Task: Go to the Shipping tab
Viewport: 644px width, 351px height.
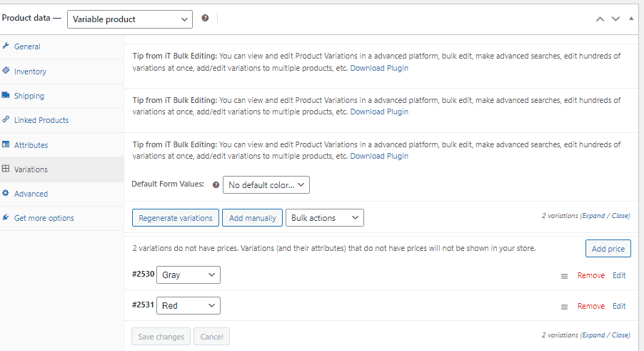Action: 29,96
